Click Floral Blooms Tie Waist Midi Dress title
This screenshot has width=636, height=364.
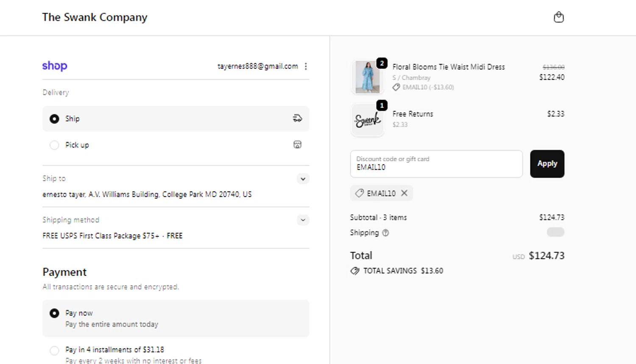[449, 67]
